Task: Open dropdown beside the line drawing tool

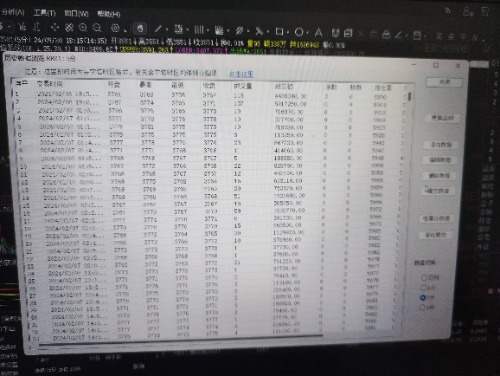Action: [167, 30]
